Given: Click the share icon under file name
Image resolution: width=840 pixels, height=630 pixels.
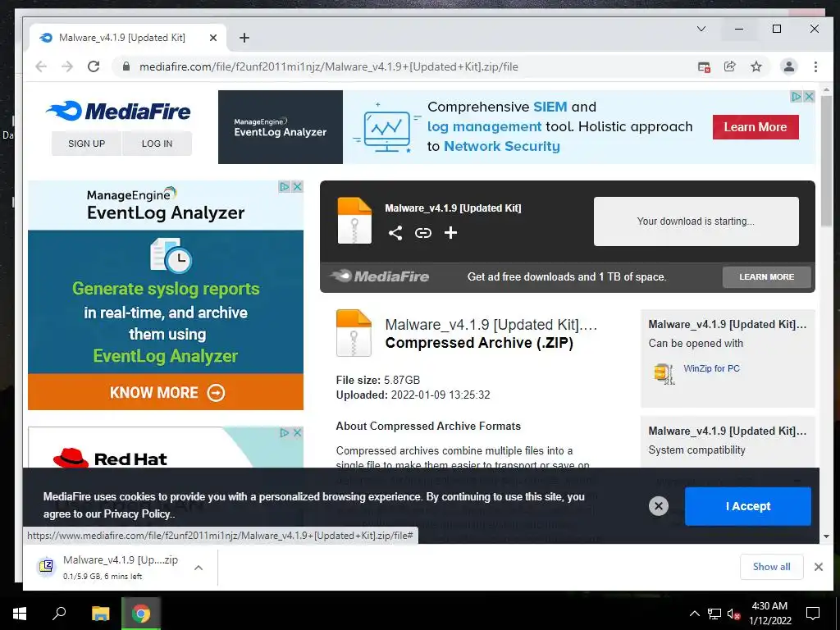Looking at the screenshot, I should 395,232.
